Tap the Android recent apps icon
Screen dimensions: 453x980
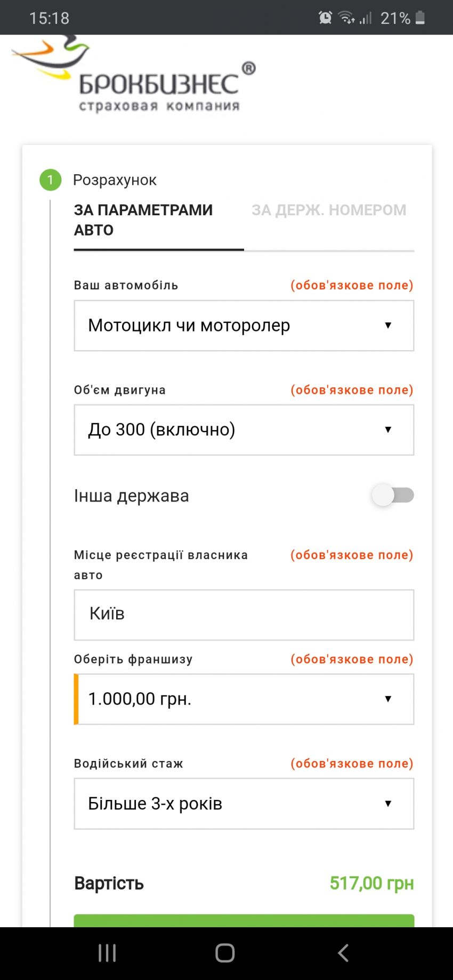[x=107, y=953]
